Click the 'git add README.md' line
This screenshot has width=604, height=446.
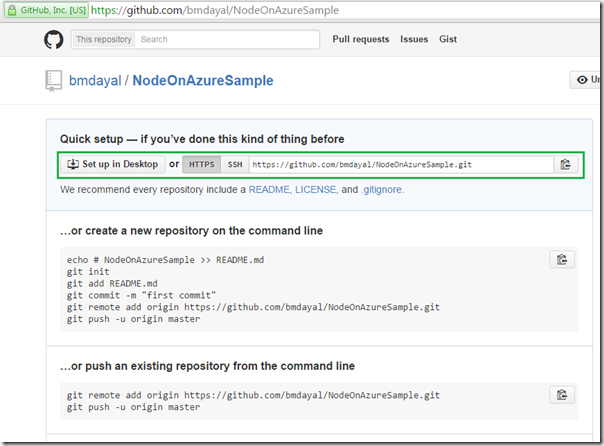(x=112, y=283)
